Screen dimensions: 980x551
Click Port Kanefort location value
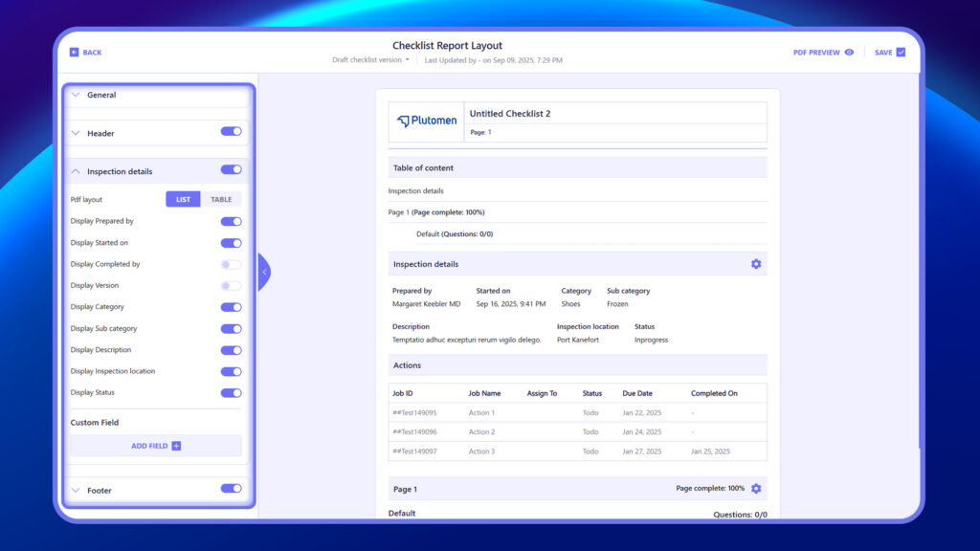coord(577,340)
